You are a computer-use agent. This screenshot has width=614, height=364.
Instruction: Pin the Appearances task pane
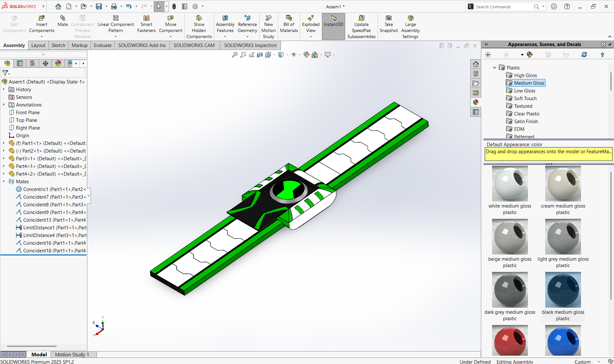coord(610,44)
